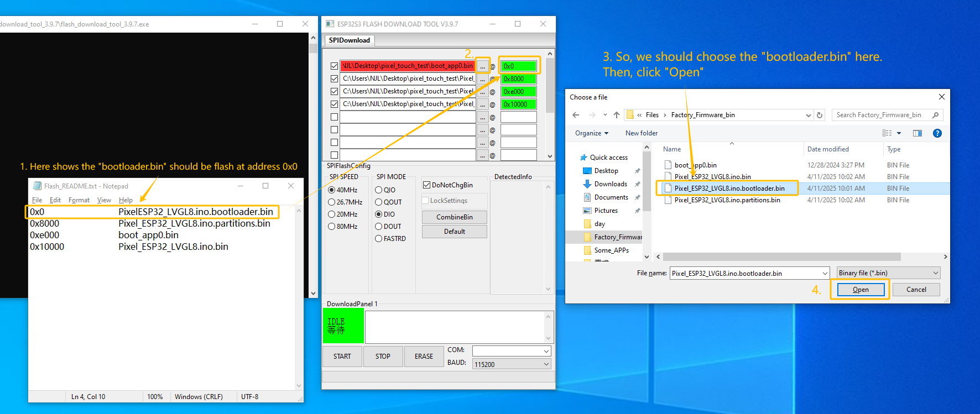Screen dimensions: 980x414
Task: Open the recent locations dropdown beside the forward arrow
Action: point(605,115)
